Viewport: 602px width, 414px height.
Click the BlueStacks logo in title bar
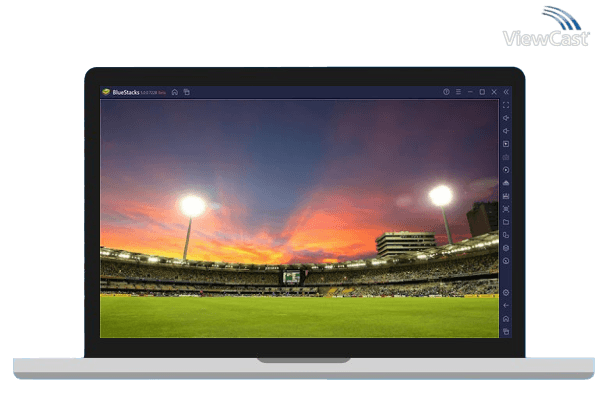coord(106,92)
